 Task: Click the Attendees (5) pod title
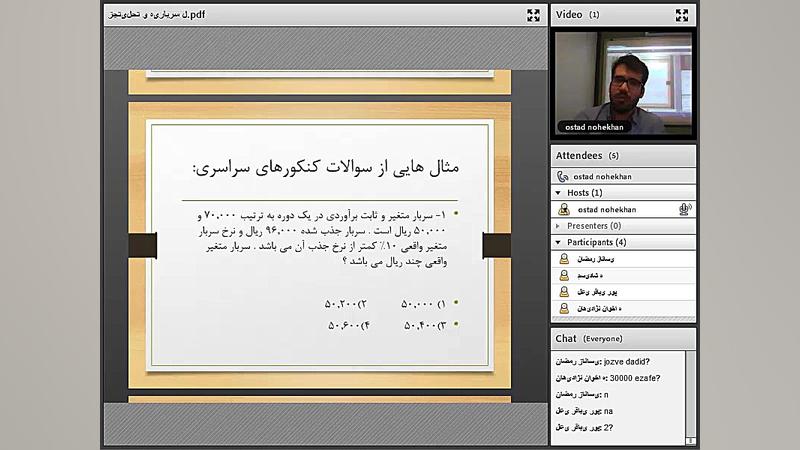587,156
